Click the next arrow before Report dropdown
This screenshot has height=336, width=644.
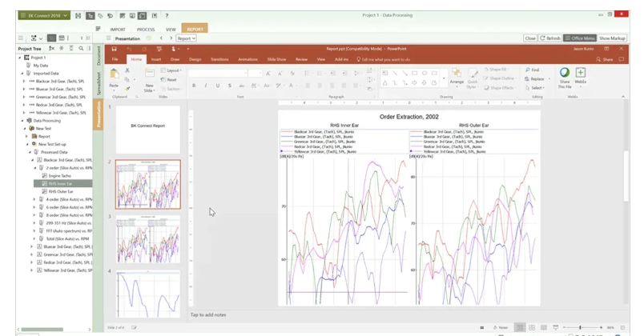point(171,38)
